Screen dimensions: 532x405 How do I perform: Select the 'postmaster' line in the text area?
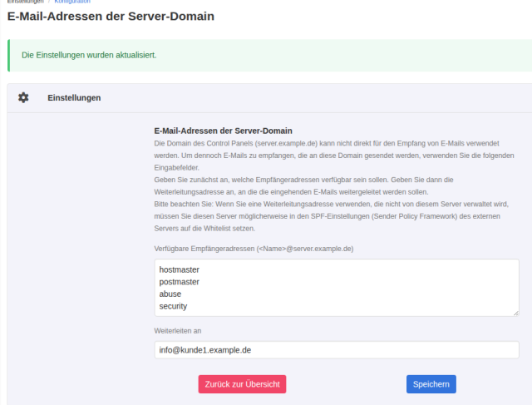180,282
